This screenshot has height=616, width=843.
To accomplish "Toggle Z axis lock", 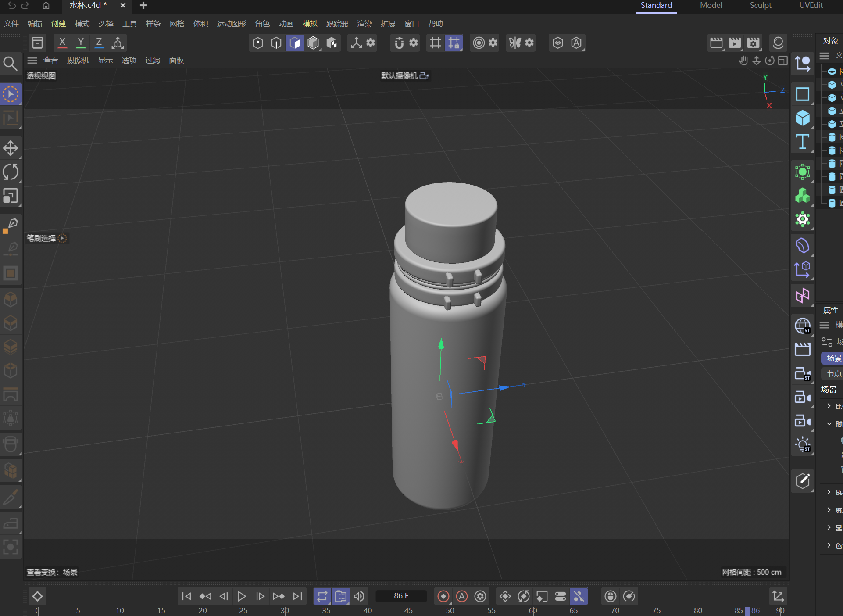I will coord(99,43).
